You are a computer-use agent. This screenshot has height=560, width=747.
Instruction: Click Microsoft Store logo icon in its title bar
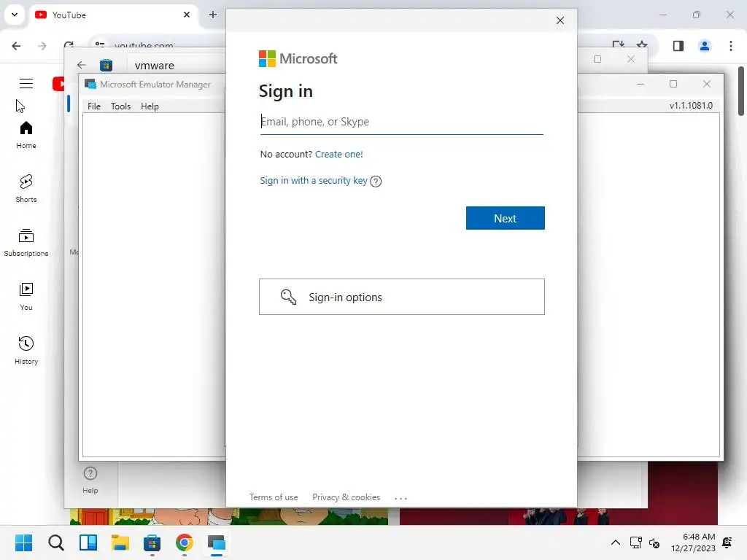coord(106,65)
